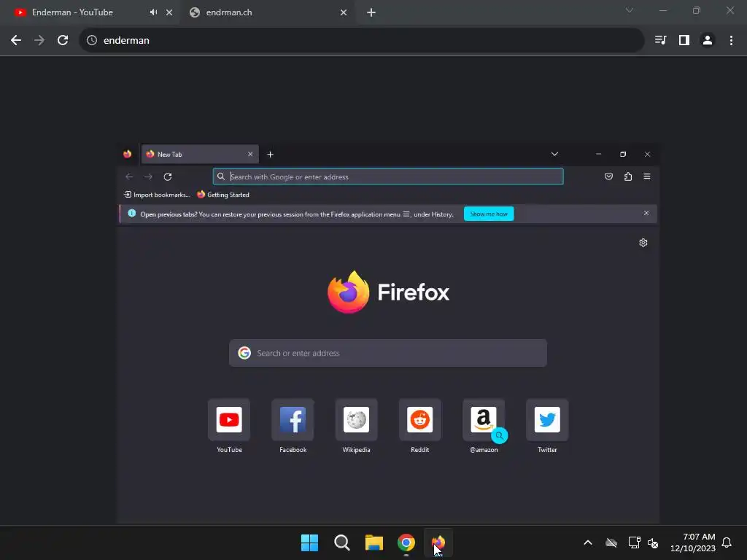Viewport: 747px width, 560px height.
Task: Click the network display tray icon
Action: pos(634,542)
